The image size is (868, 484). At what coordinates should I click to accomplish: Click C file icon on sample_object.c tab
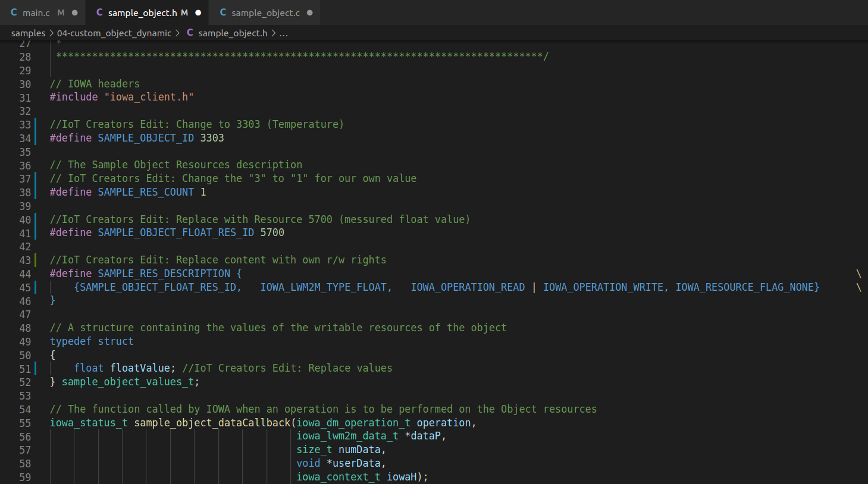point(223,12)
